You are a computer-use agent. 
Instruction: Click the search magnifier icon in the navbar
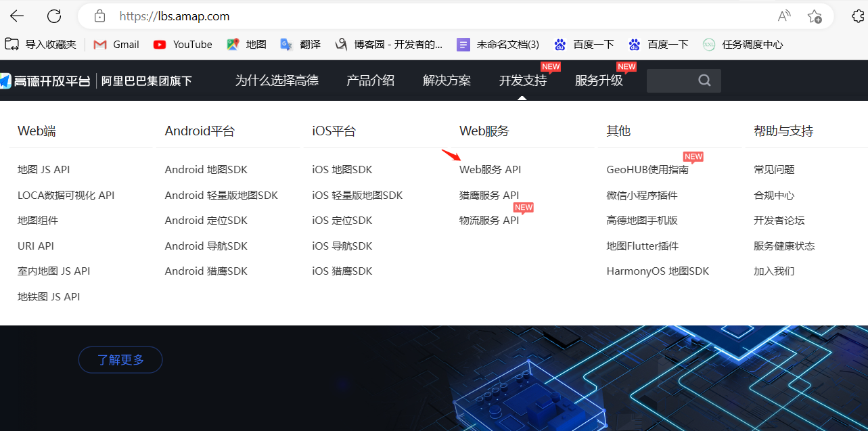[704, 80]
